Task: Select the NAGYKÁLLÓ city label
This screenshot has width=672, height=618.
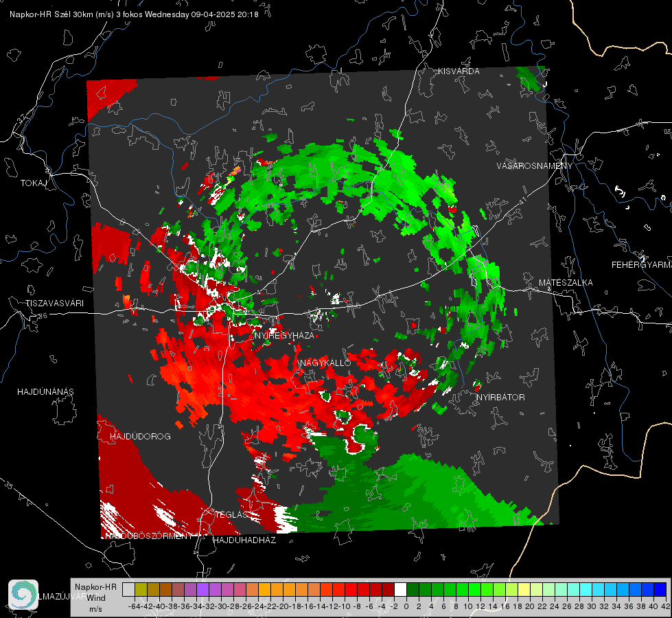Action: coord(325,363)
